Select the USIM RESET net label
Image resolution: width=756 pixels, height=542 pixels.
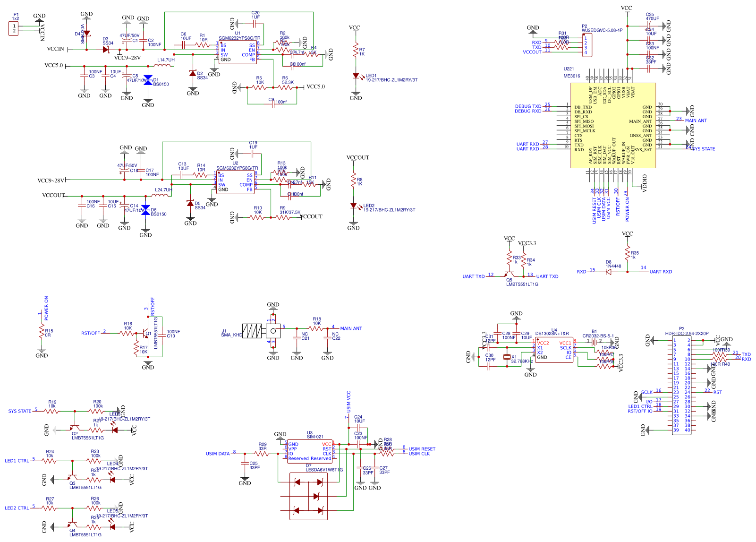(422, 449)
